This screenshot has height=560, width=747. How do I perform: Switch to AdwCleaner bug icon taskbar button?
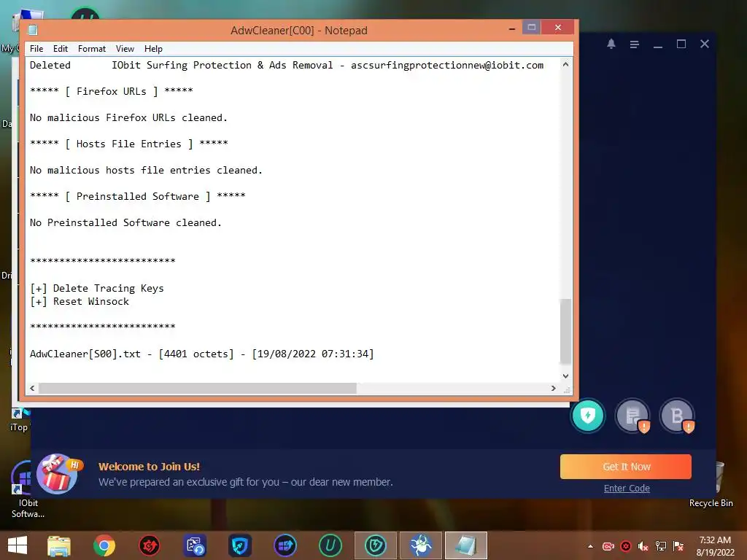click(x=421, y=545)
